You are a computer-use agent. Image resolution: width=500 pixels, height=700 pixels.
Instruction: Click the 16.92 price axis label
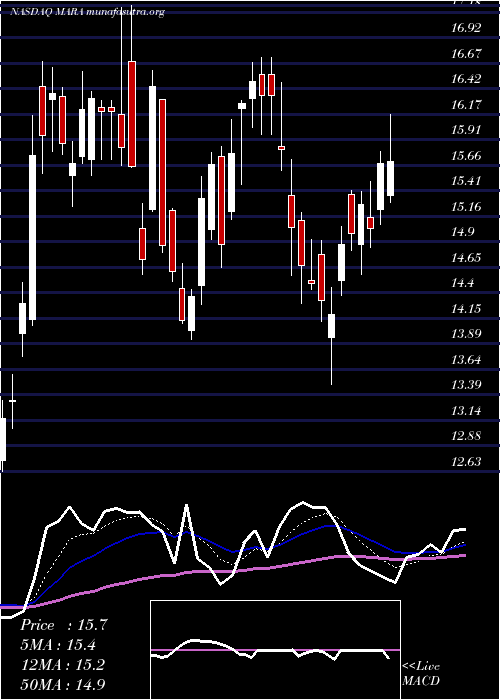pos(466,28)
